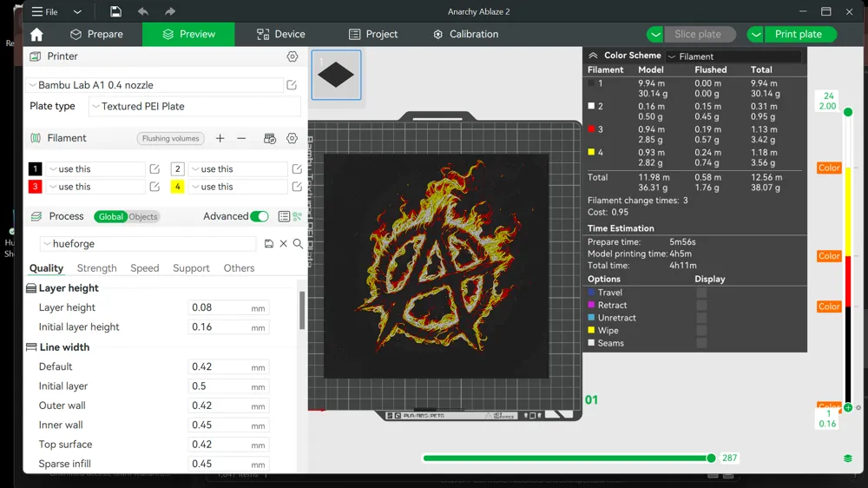The image size is (868, 488).
Task: Open AMS filament sync icon
Action: pyautogui.click(x=270, y=138)
